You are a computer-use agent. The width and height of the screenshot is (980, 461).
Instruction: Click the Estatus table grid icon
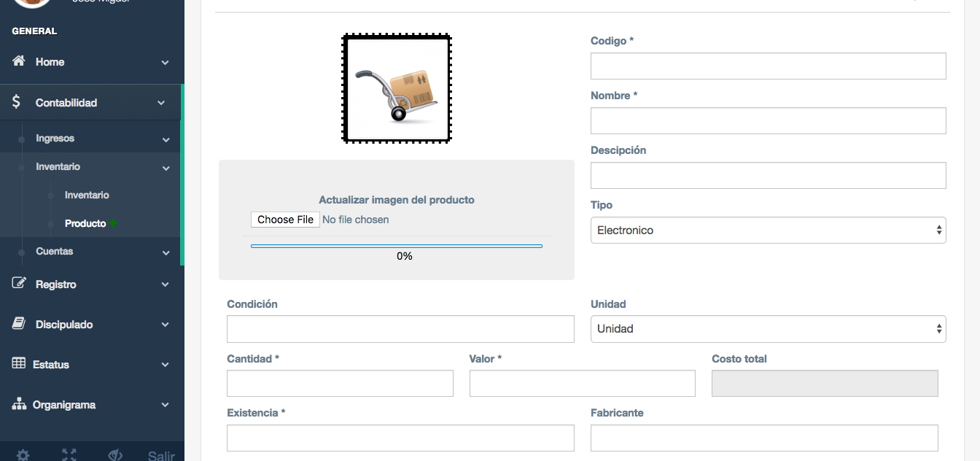(19, 363)
